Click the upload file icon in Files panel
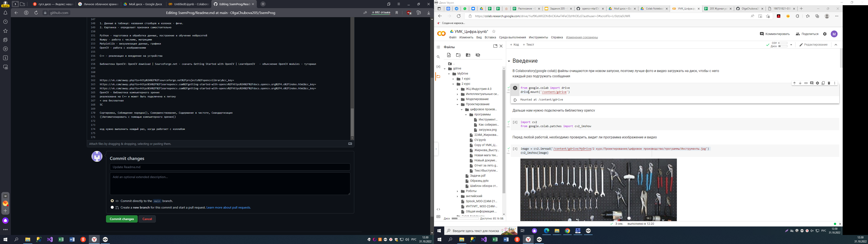 tap(449, 55)
